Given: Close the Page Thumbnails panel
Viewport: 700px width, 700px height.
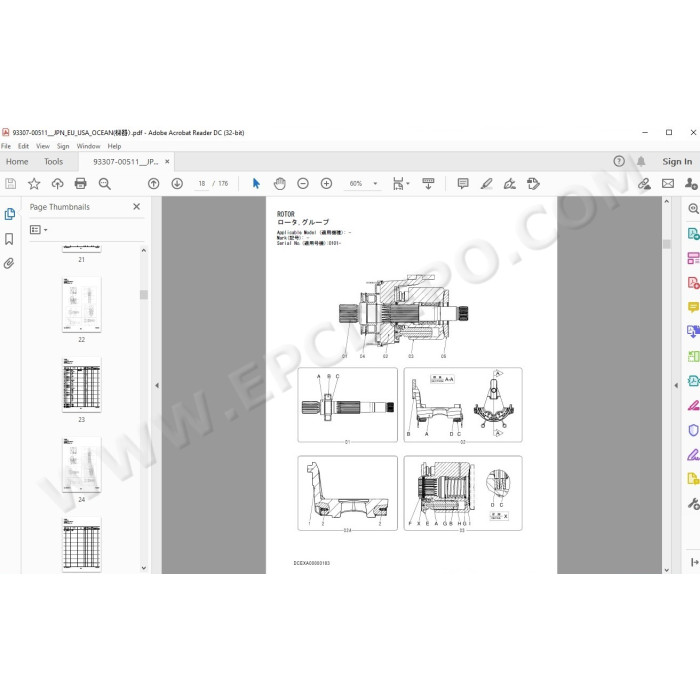Looking at the screenshot, I should [x=137, y=207].
